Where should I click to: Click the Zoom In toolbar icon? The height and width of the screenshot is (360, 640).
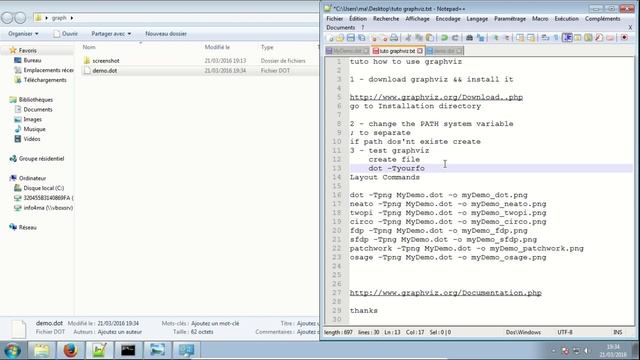pos(496,38)
